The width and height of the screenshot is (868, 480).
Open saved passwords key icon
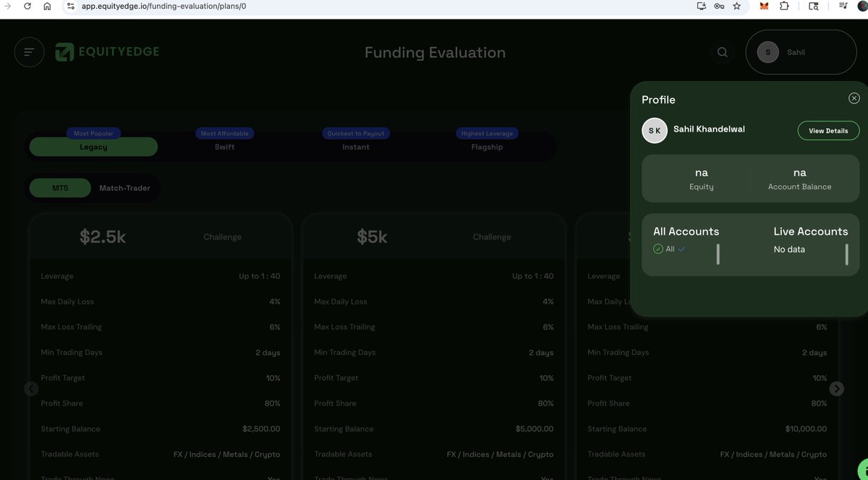719,6
